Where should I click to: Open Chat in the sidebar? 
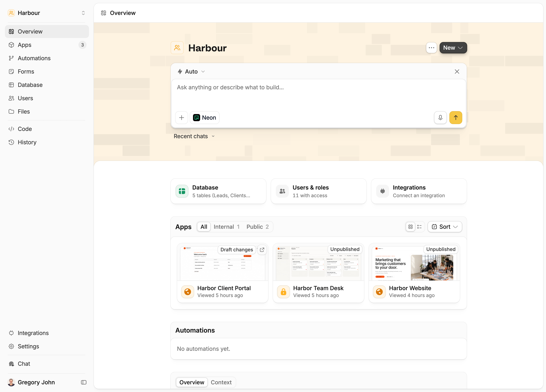(x=47, y=364)
